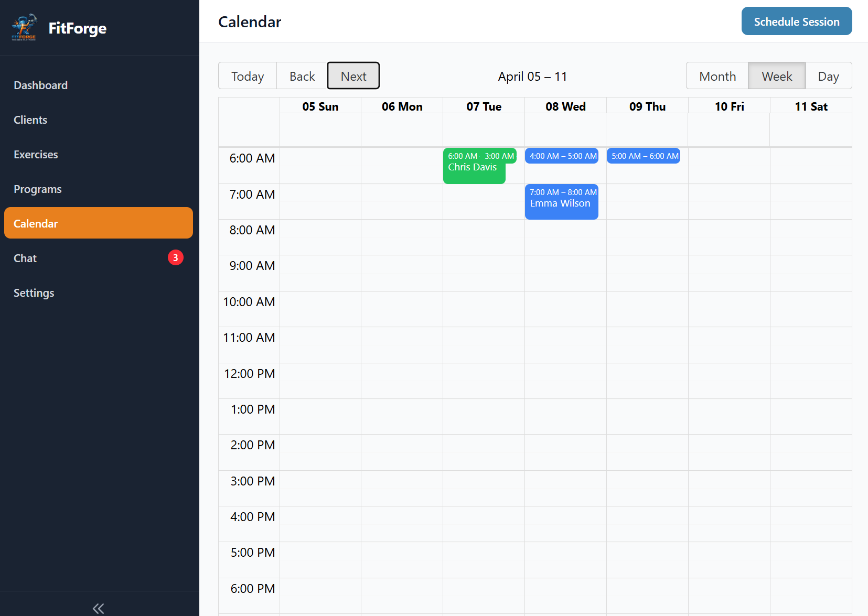Select the highlighted Calendar sidebar item
This screenshot has height=616, width=868.
pyautogui.click(x=35, y=223)
